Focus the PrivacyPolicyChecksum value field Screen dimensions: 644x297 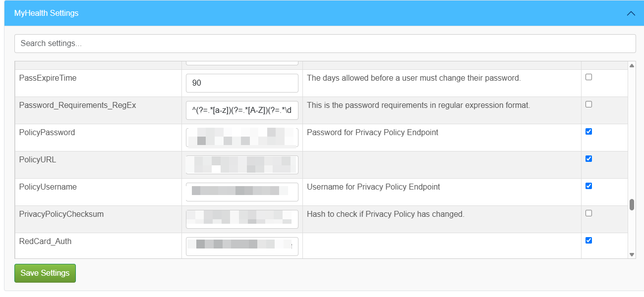242,219
